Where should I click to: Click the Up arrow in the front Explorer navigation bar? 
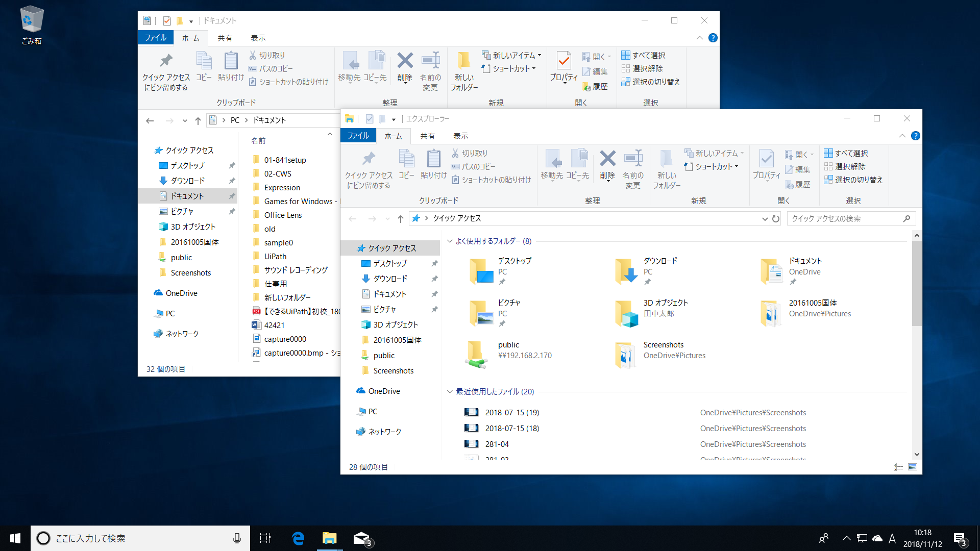[401, 219]
